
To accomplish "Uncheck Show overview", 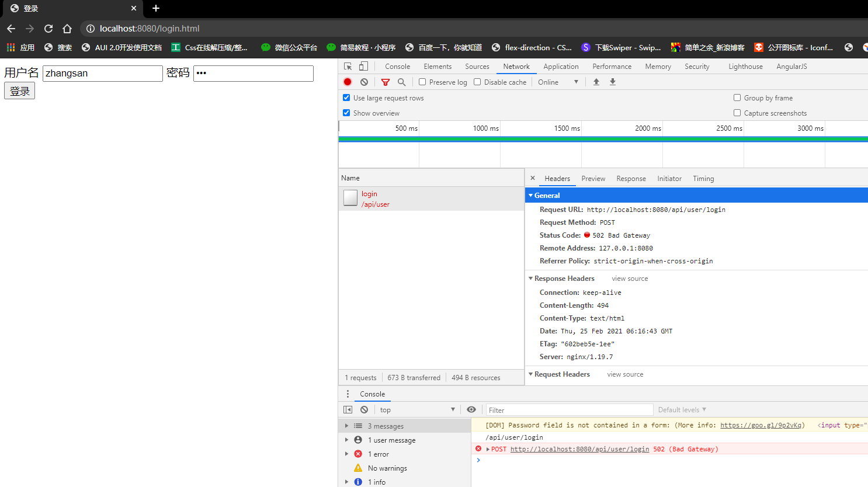I will pyautogui.click(x=346, y=113).
